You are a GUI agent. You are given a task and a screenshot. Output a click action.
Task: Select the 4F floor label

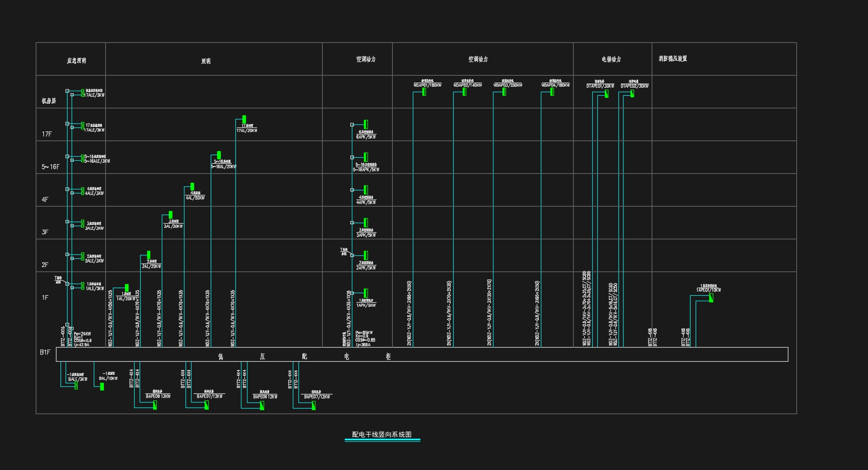[45, 199]
